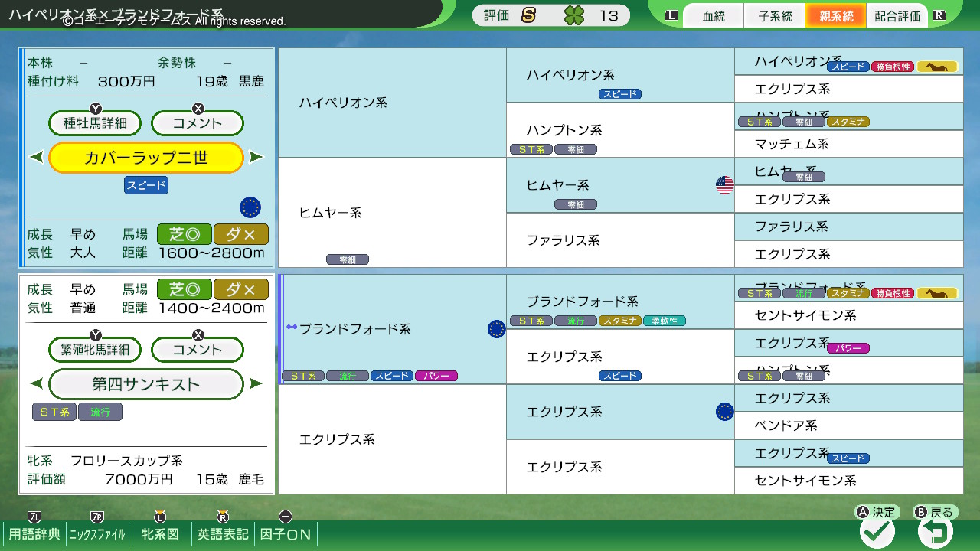Click the green checkmark confirm icon
The image size is (980, 551).
pyautogui.click(x=877, y=531)
